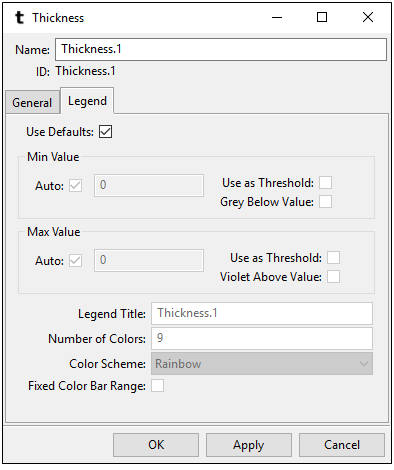Click into the Name text field
Viewport: 394px width, 470px height.
click(x=221, y=49)
